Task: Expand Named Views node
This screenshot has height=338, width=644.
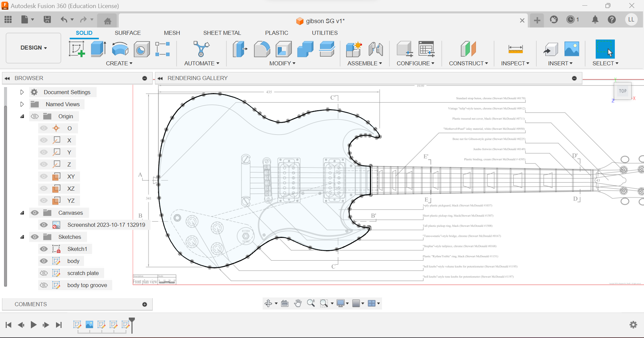Action: coord(22,104)
